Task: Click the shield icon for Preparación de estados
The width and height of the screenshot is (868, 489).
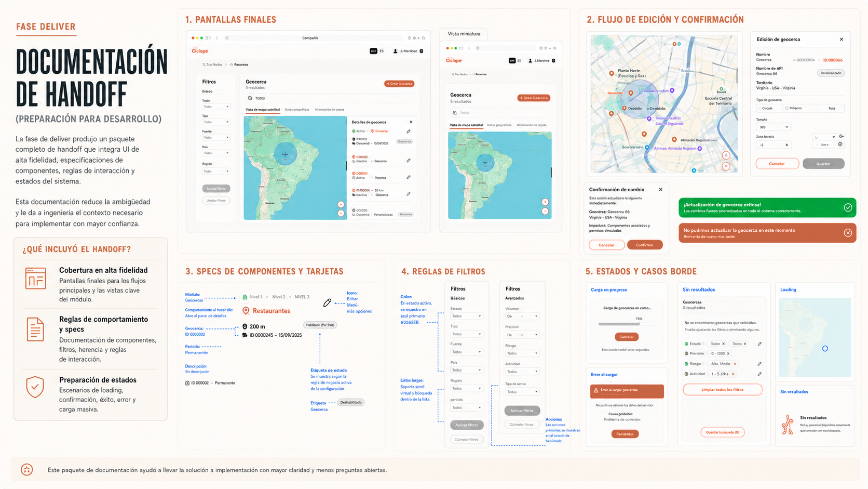Action: [x=35, y=387]
